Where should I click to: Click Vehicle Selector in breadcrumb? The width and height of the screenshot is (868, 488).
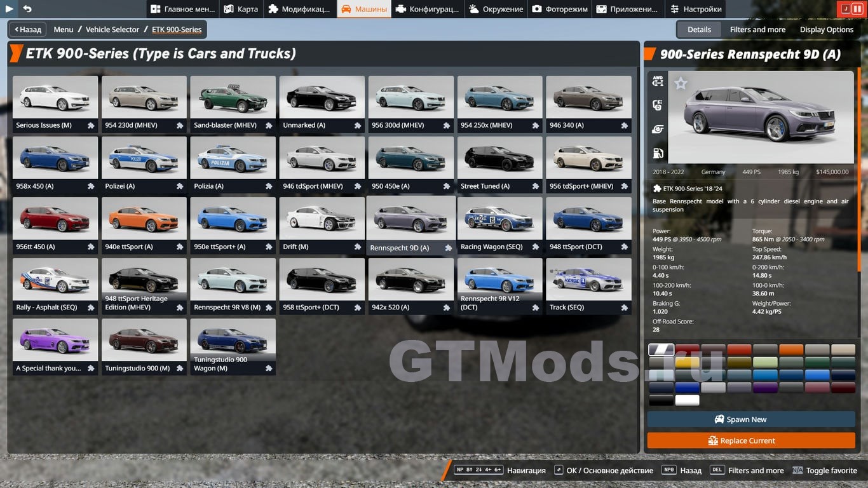click(x=112, y=29)
